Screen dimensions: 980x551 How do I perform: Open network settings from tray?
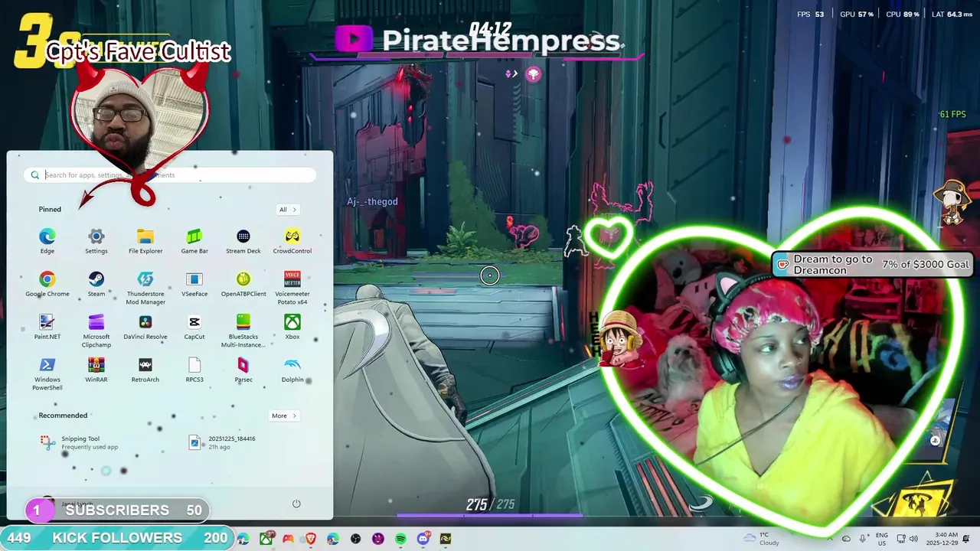coord(901,539)
